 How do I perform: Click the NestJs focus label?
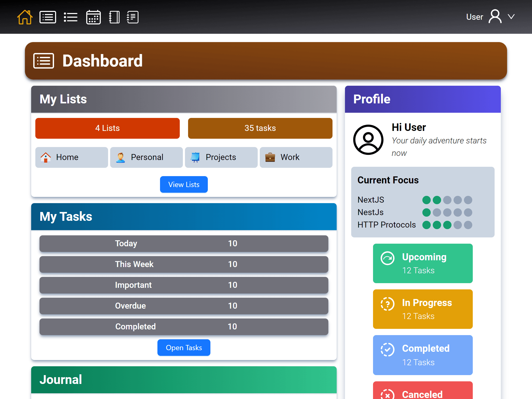pos(370,212)
